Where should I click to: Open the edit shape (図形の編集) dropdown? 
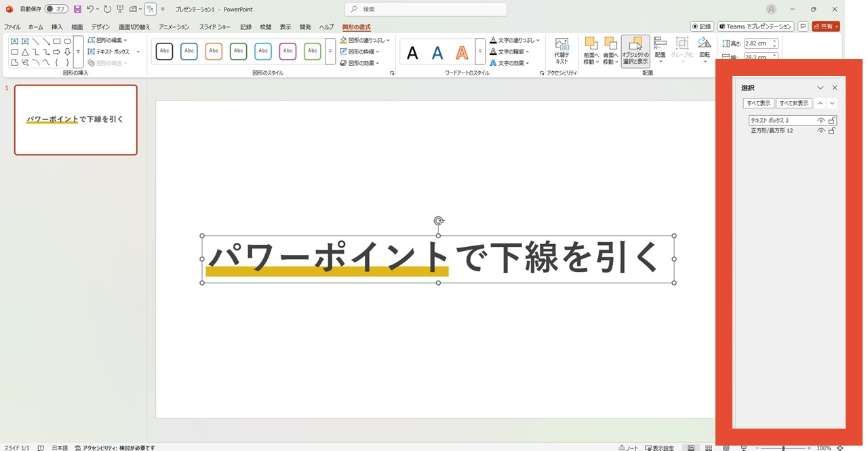[108, 40]
